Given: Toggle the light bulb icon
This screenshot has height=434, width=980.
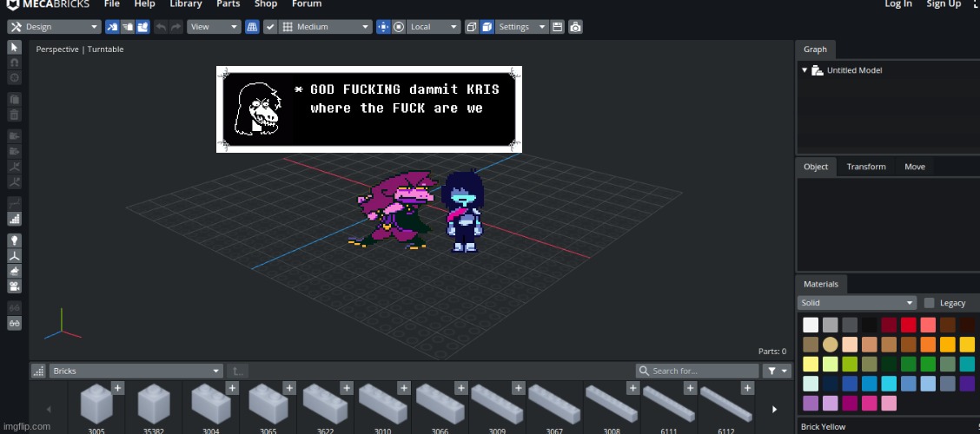Looking at the screenshot, I should pos(15,240).
